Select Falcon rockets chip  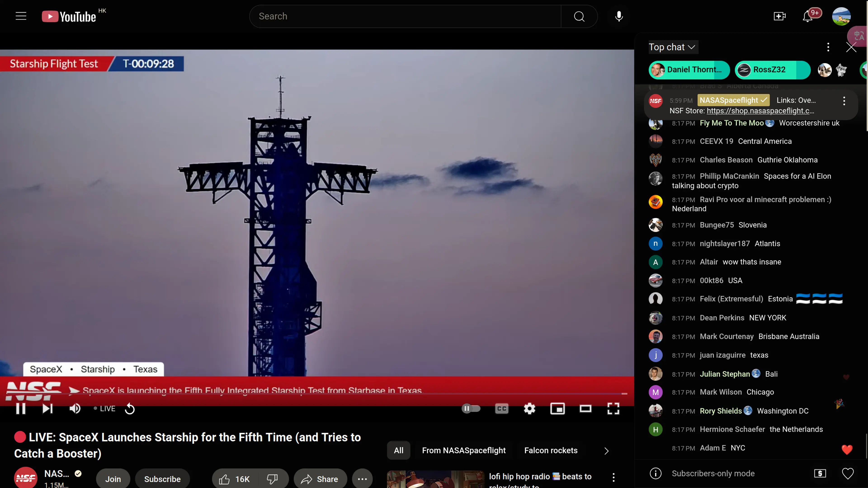click(x=551, y=450)
